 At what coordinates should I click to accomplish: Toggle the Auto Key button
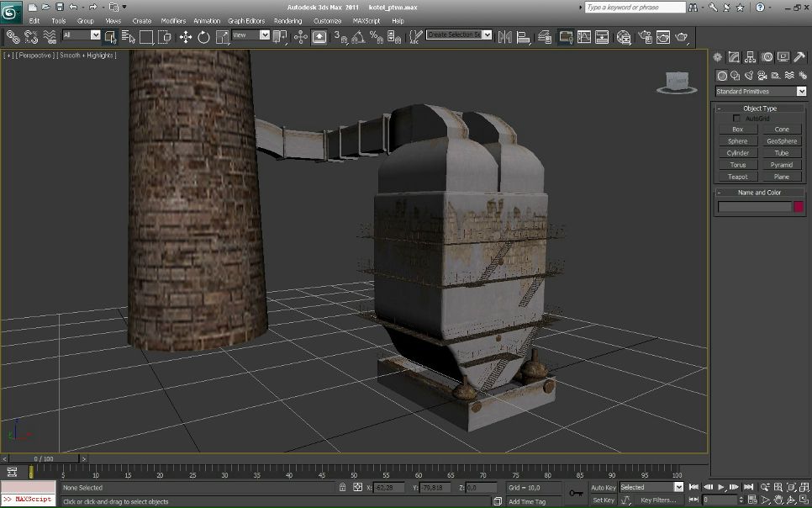pos(603,487)
